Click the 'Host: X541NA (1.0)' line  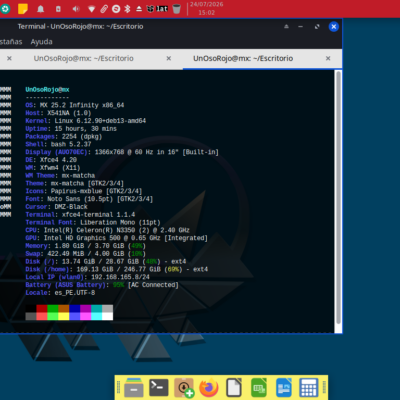point(58,113)
